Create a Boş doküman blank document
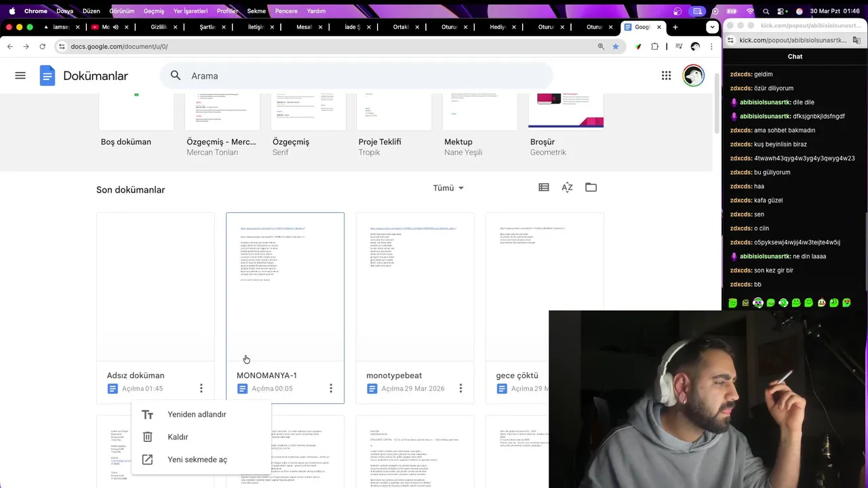 pyautogui.click(x=136, y=112)
